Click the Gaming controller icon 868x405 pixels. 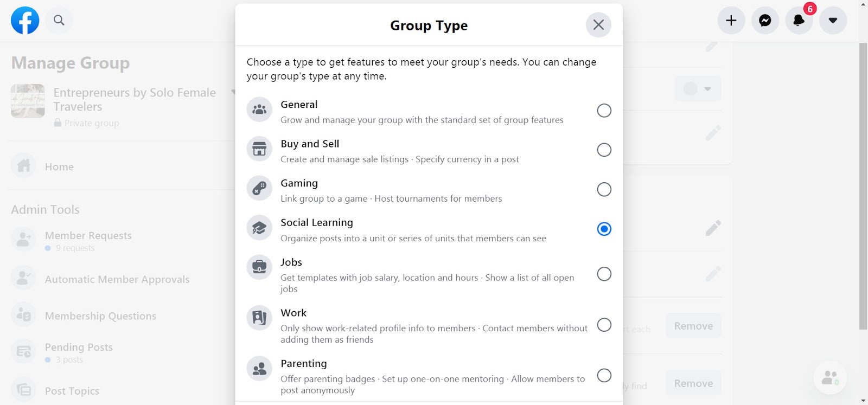point(259,189)
